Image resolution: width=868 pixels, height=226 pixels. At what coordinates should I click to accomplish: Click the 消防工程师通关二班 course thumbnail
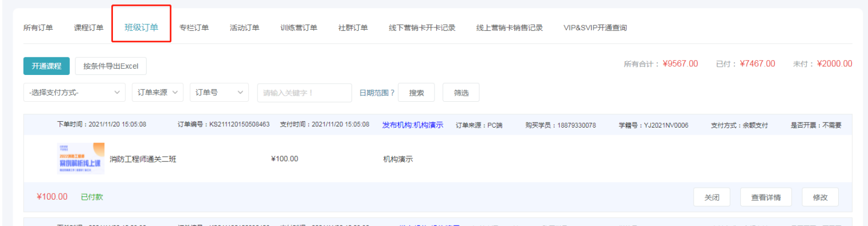pos(81,158)
